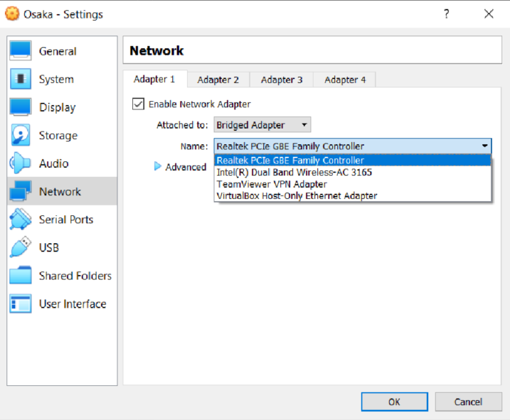Open the Attached to Bridged Adapter dropdown
This screenshot has width=510, height=420.
tap(262, 125)
